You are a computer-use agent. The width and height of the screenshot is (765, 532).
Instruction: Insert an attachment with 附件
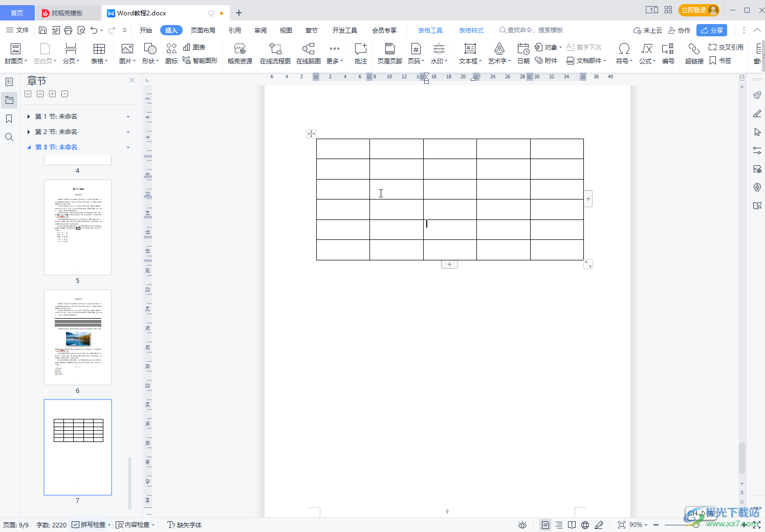coord(547,60)
